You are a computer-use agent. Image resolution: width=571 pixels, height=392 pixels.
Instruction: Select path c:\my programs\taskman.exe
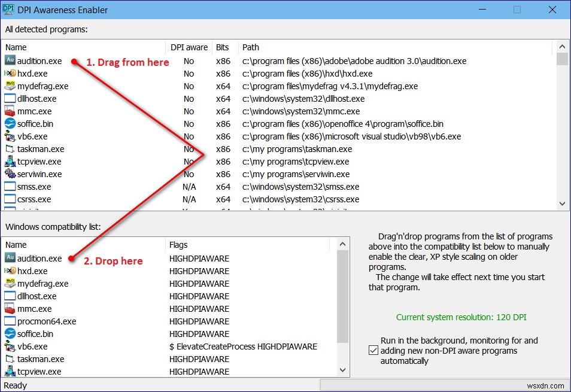(297, 149)
